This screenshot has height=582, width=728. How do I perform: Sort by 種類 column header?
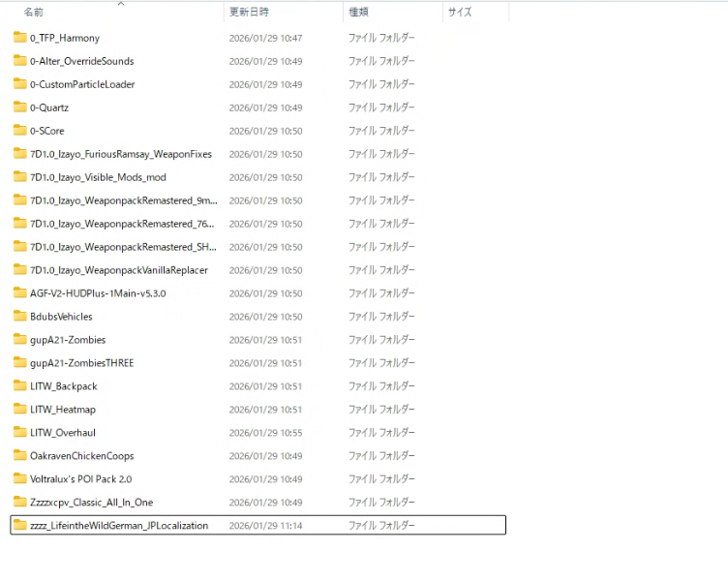(359, 13)
